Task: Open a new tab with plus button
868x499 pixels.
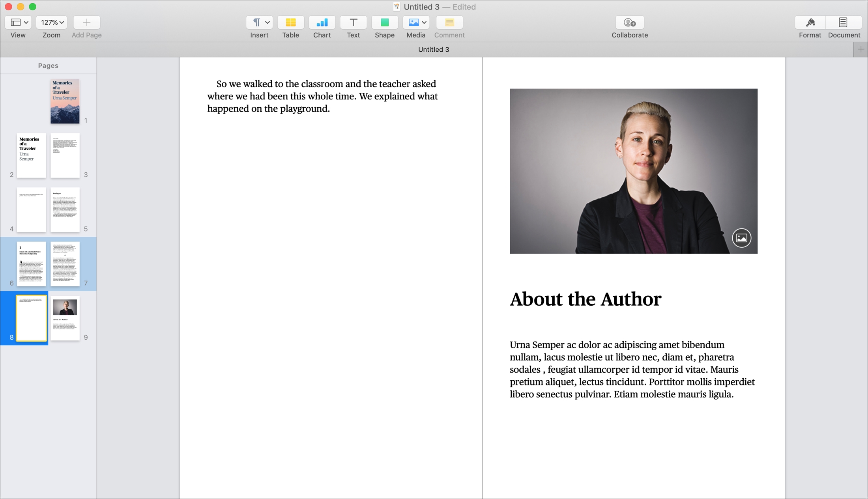Action: (x=861, y=50)
